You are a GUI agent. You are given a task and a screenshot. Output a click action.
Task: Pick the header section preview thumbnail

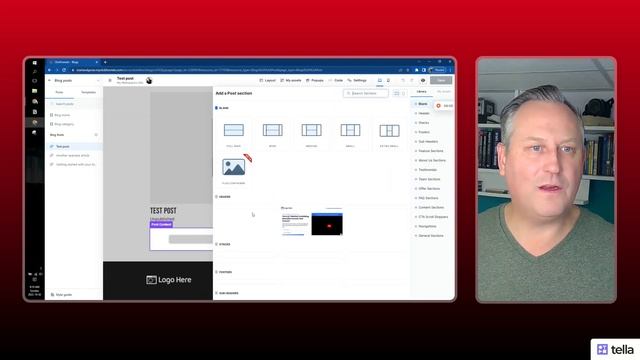click(312, 222)
